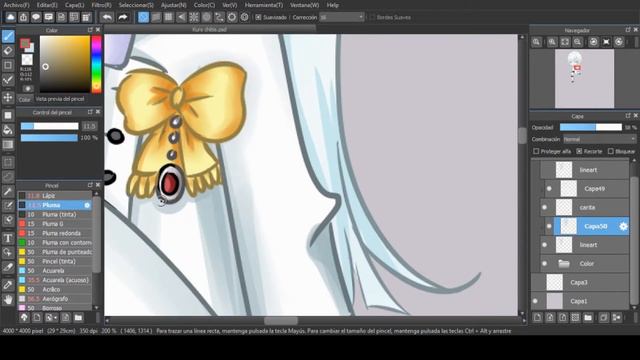Zoom in using Navegador magnifier plus
Screen dimensions: 640x360
click(x=552, y=42)
